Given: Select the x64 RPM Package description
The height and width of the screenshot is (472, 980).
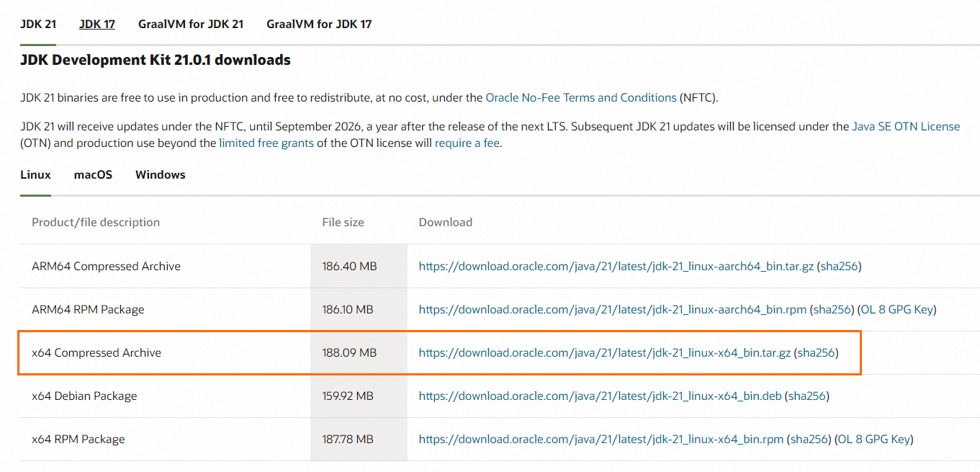Looking at the screenshot, I should 78,439.
